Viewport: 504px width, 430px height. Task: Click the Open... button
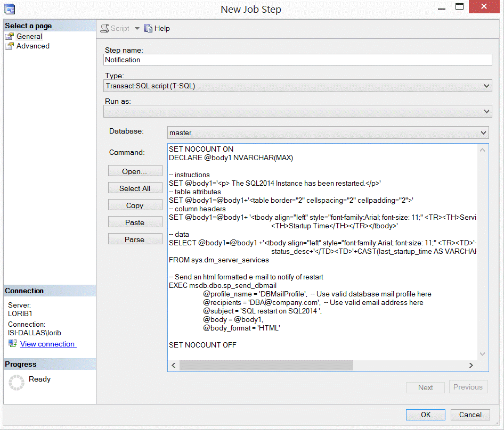coord(135,171)
